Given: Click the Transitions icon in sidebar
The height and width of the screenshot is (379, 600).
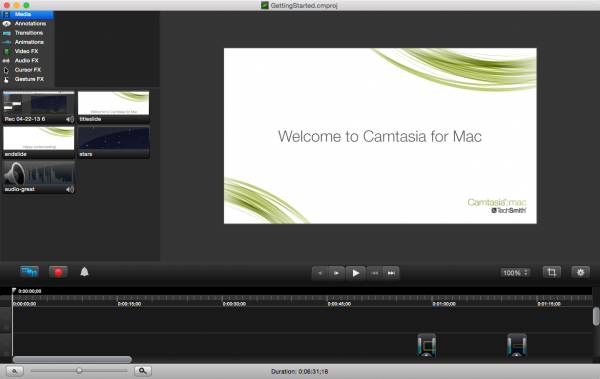Looking at the screenshot, I should [7, 33].
